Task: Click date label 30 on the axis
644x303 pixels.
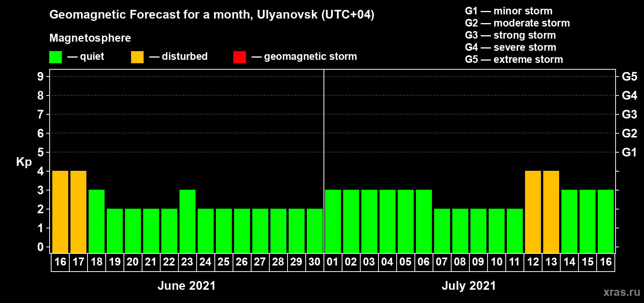Action: [314, 262]
